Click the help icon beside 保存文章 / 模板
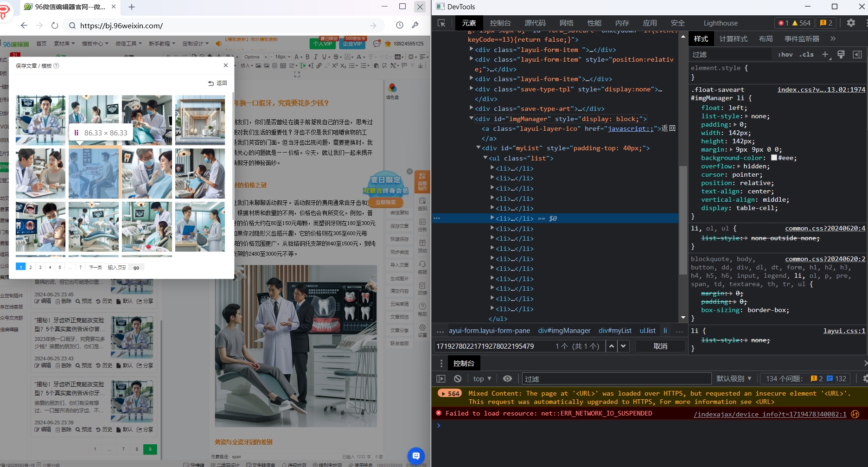This screenshot has width=868, height=467. [57, 66]
